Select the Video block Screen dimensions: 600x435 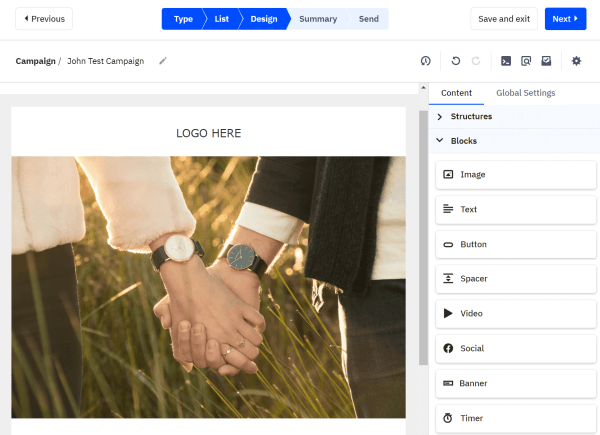coord(516,314)
